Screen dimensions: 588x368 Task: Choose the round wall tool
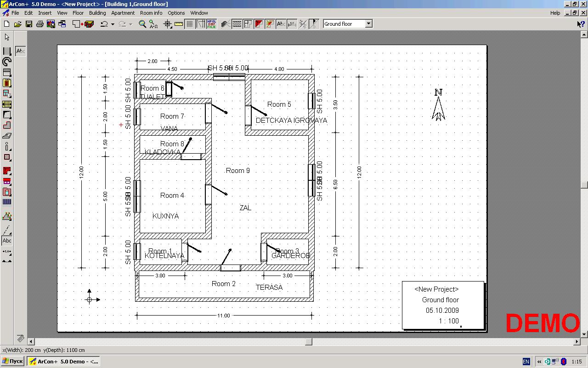[x=7, y=62]
